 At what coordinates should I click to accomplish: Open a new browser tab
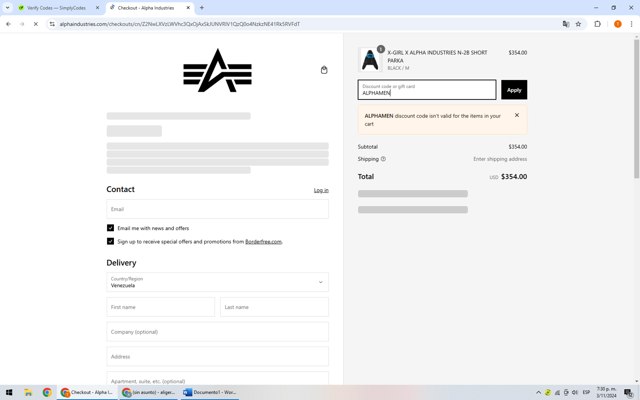202,7
